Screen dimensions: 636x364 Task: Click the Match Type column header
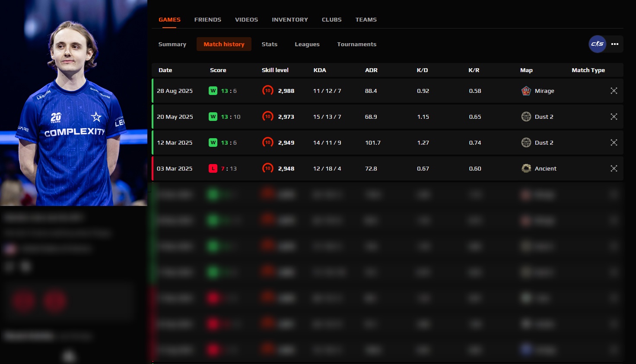pos(588,70)
